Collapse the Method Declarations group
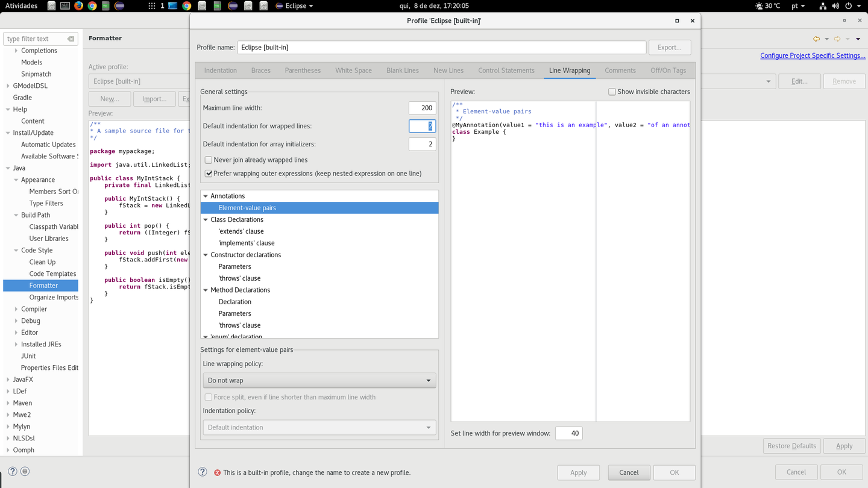Image resolution: width=868 pixels, height=488 pixels. tap(206, 290)
